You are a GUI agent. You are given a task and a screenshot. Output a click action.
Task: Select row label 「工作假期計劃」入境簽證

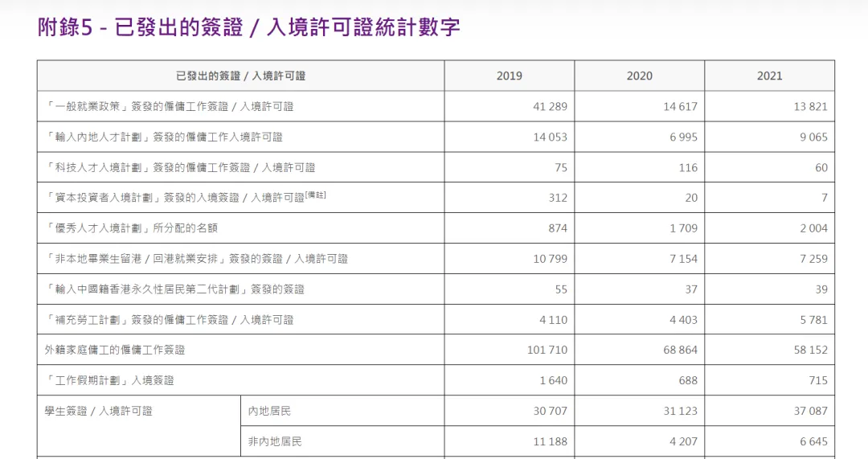click(109, 380)
